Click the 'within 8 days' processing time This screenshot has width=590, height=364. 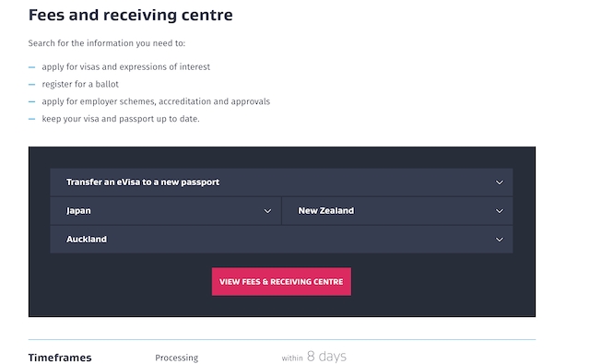[x=313, y=357]
